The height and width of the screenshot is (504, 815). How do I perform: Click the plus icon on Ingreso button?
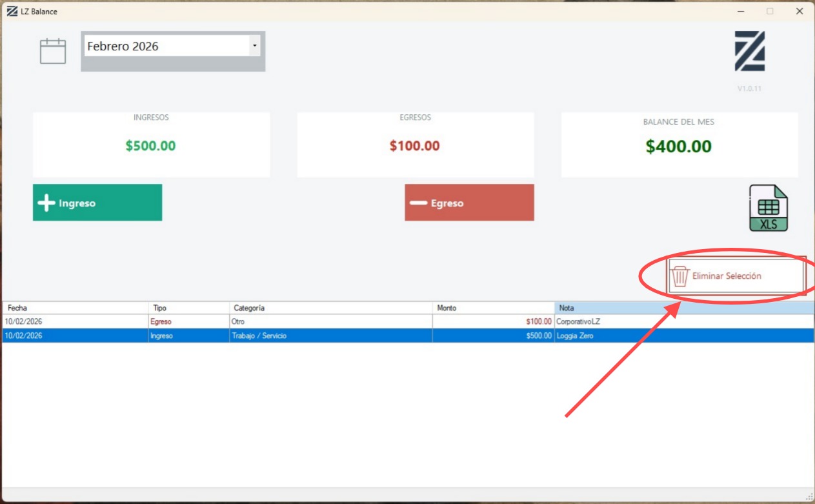tap(46, 203)
